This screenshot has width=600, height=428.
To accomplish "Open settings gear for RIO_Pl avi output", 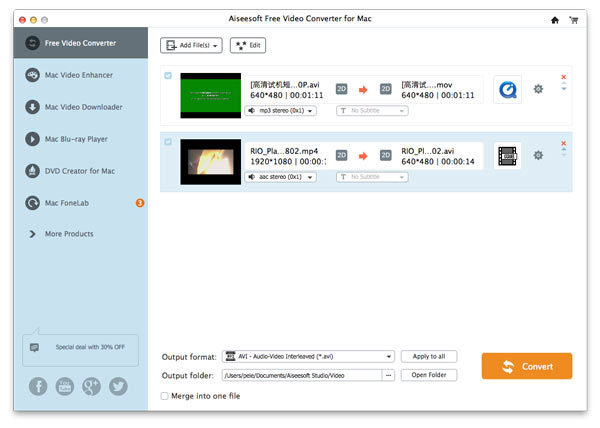I will tap(538, 155).
